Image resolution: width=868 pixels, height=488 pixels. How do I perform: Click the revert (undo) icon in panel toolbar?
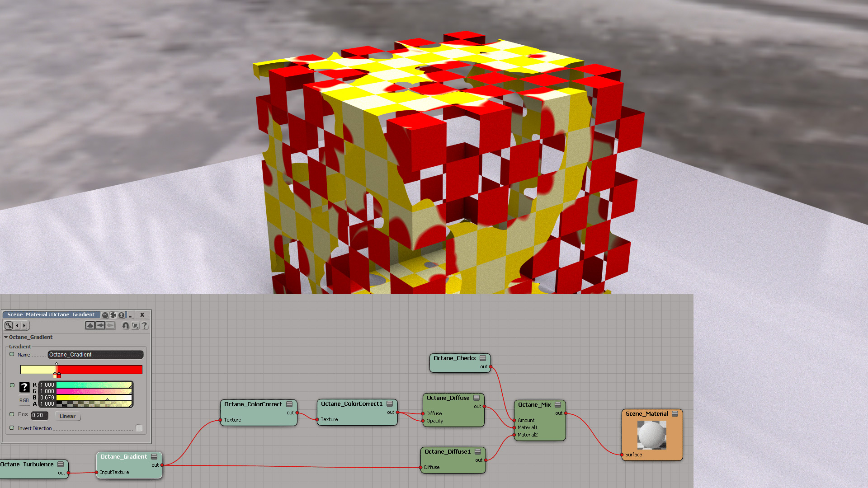tap(126, 325)
